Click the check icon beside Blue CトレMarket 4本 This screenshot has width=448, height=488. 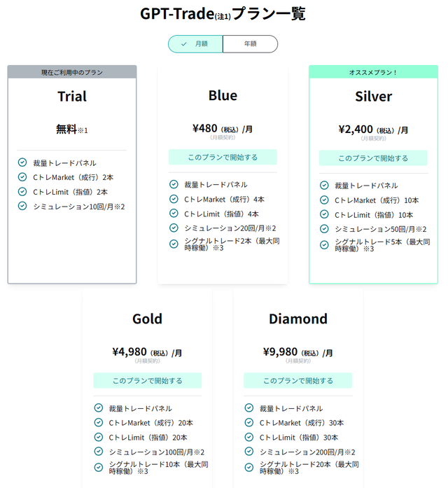pyautogui.click(x=174, y=199)
